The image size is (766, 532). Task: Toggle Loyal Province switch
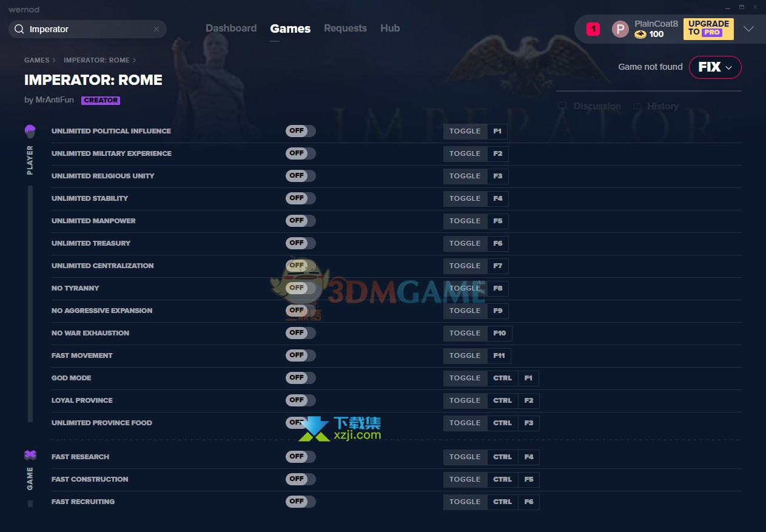coord(301,400)
